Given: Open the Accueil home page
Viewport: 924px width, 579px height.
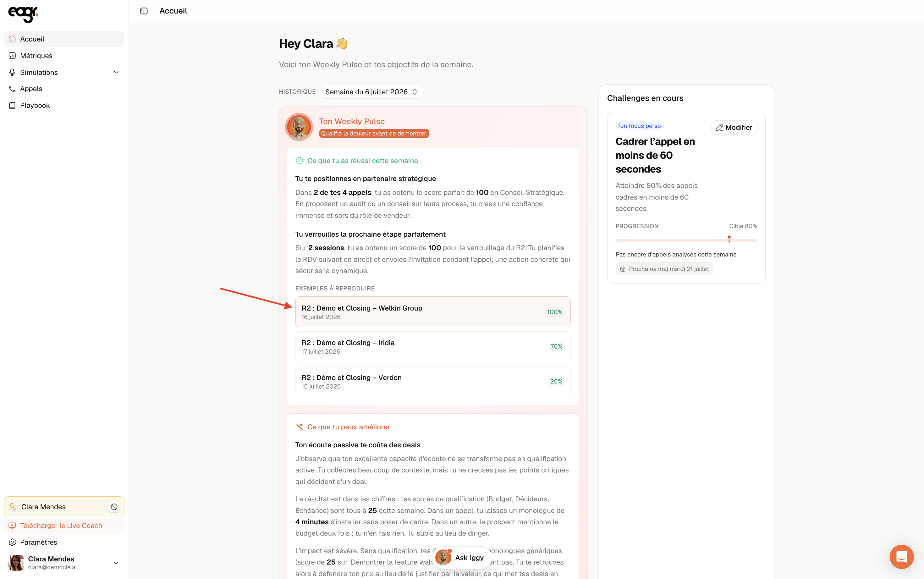Looking at the screenshot, I should point(64,39).
